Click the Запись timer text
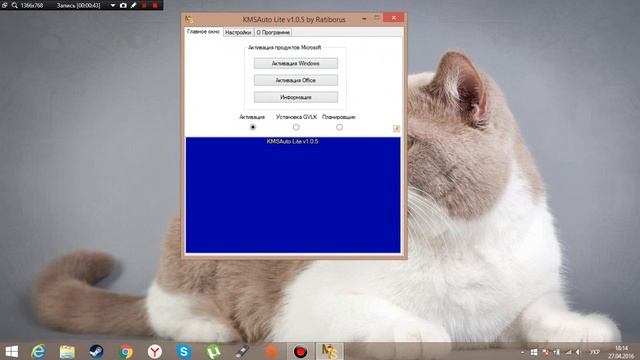Screen dimensions: 640x360 tap(78, 5)
